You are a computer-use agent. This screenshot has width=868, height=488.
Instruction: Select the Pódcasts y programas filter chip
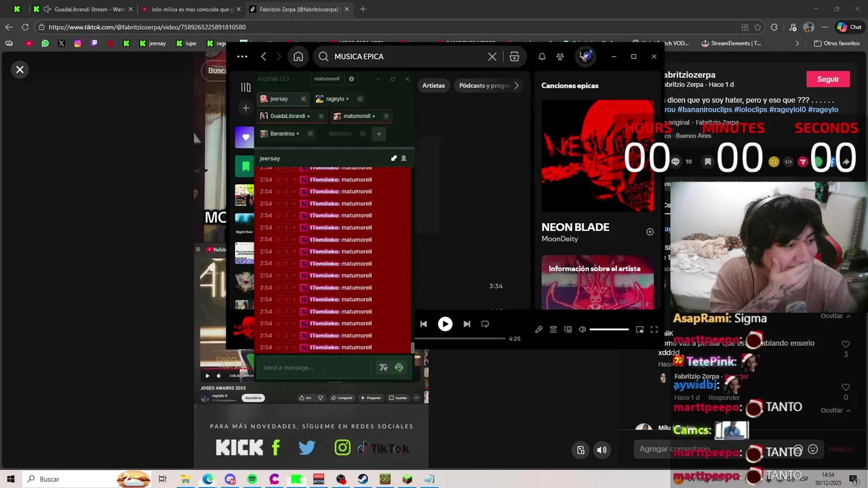484,85
